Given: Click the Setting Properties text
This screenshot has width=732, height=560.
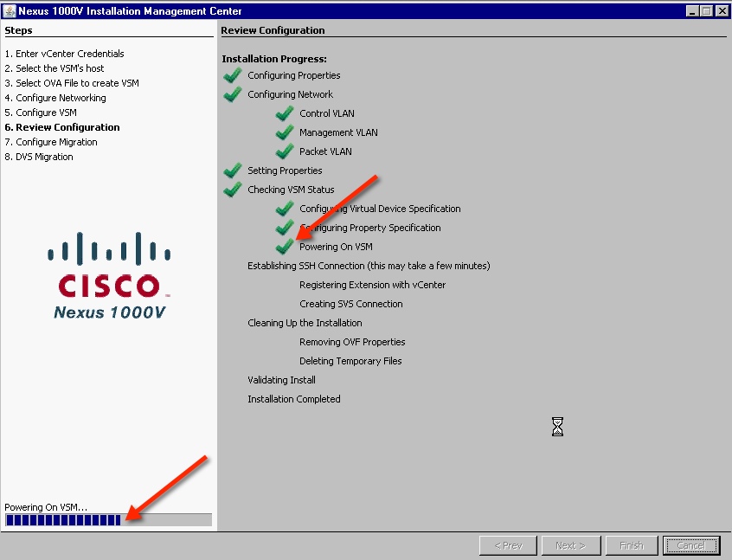Looking at the screenshot, I should (285, 171).
